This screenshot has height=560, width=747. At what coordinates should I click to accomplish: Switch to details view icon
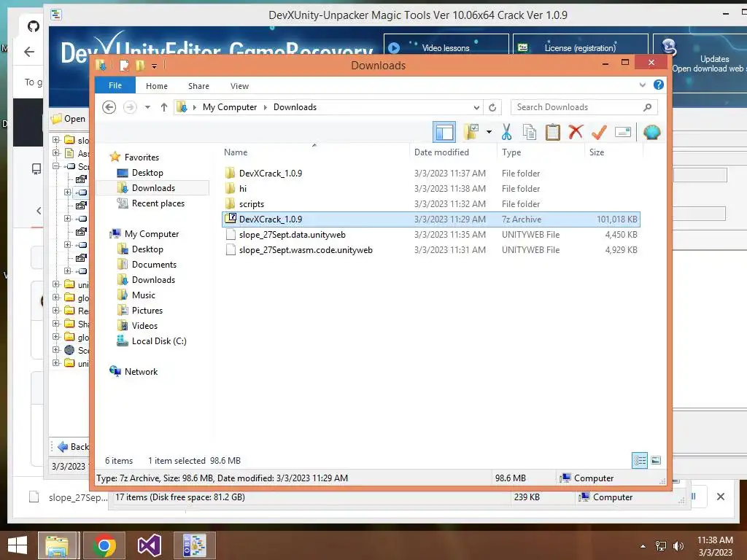coord(639,460)
